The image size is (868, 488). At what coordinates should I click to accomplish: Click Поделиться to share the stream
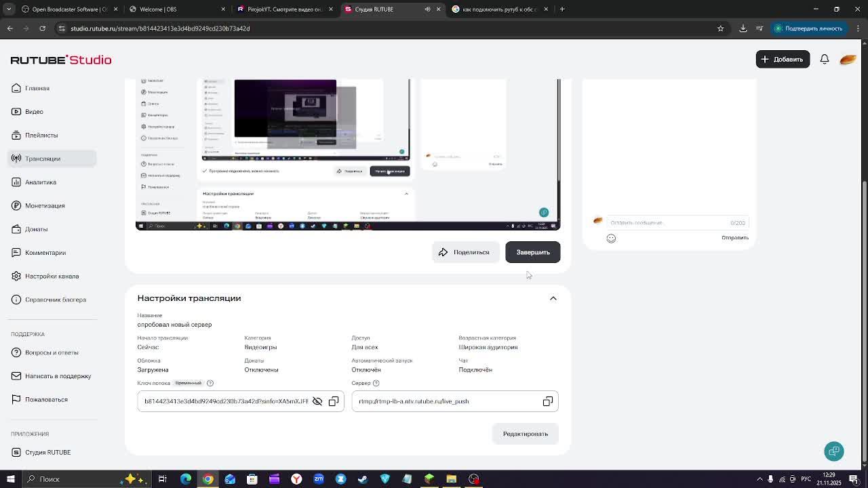(x=465, y=252)
